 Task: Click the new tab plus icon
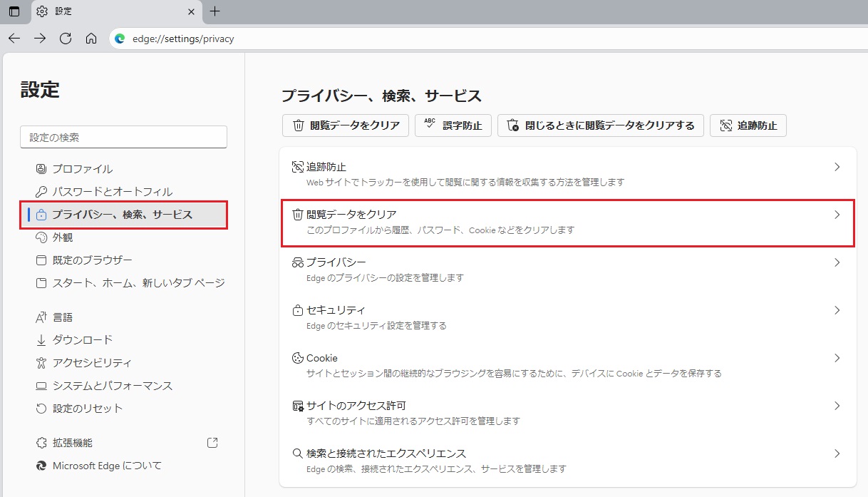tap(215, 11)
